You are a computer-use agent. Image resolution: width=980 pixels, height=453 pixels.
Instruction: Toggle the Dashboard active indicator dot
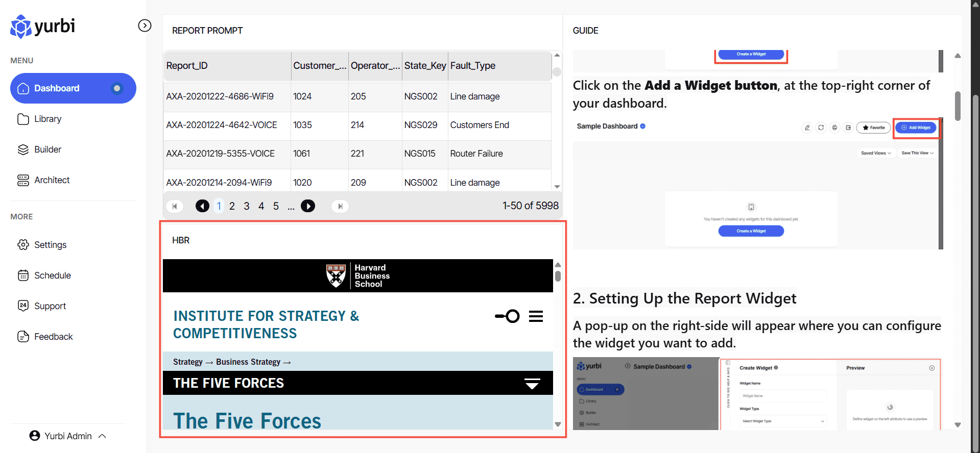117,88
